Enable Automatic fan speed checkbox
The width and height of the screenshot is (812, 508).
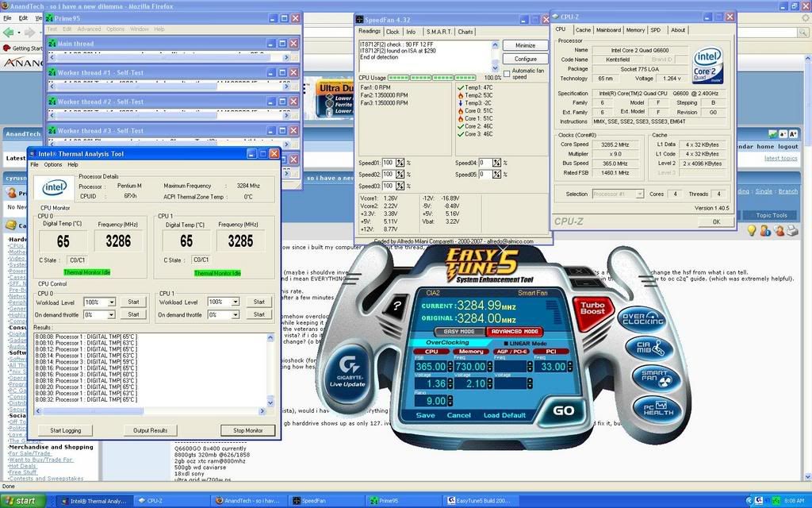click(x=507, y=74)
